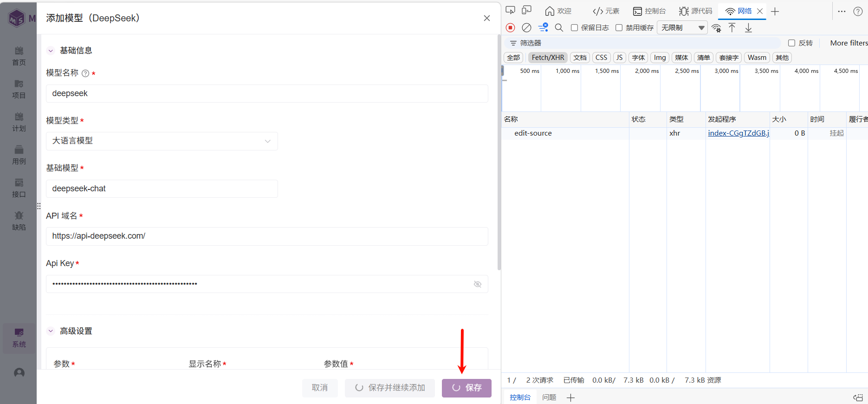
Task: Click the 取消 button
Action: click(319, 388)
